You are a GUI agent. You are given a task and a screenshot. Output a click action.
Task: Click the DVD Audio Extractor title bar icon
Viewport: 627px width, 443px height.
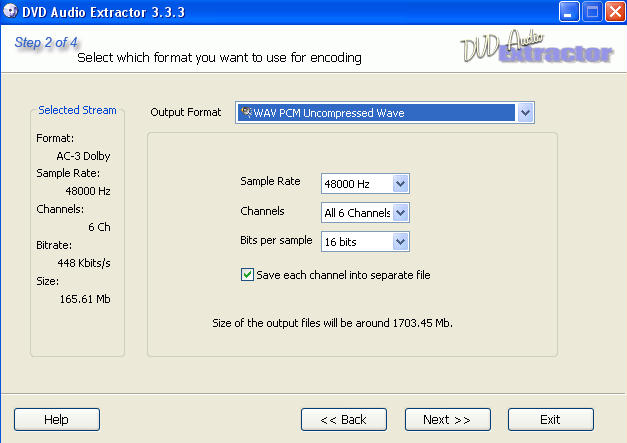click(x=10, y=11)
